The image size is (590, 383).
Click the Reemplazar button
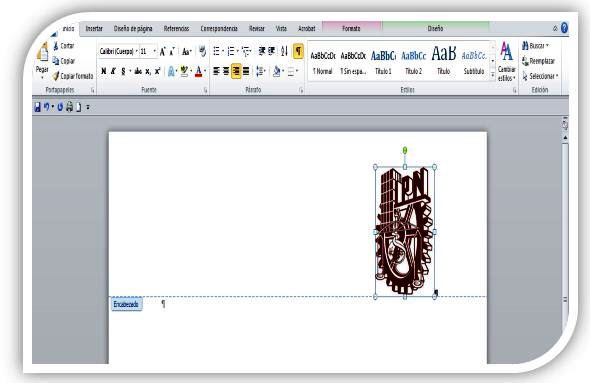(538, 61)
